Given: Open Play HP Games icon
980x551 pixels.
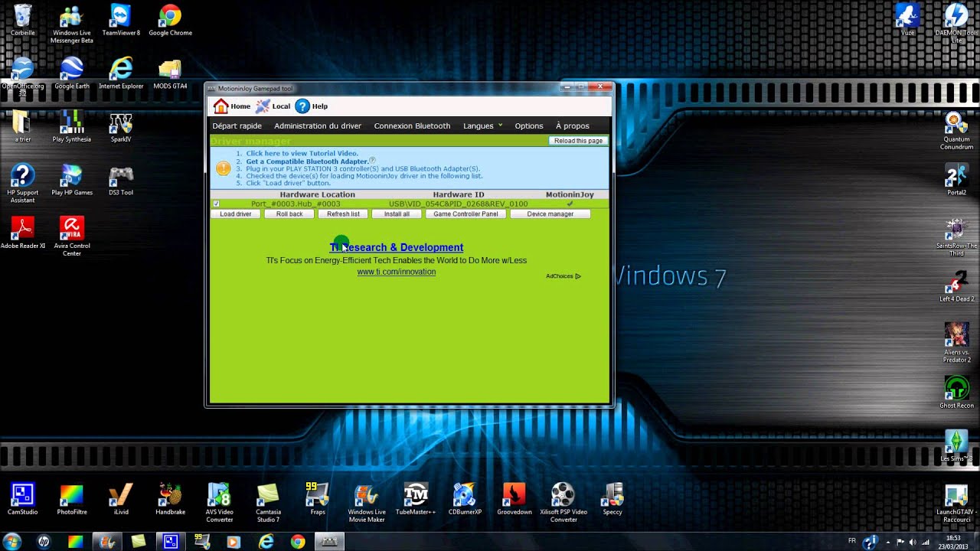Looking at the screenshot, I should (72, 180).
